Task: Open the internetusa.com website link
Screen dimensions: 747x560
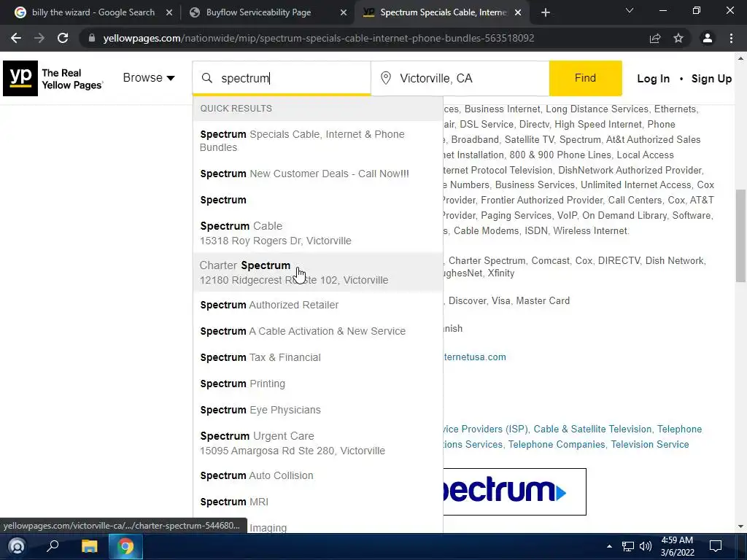Action: [x=474, y=357]
